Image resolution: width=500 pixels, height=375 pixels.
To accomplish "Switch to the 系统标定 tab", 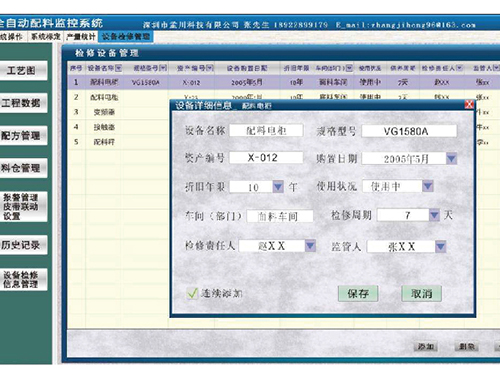I will click(46, 37).
